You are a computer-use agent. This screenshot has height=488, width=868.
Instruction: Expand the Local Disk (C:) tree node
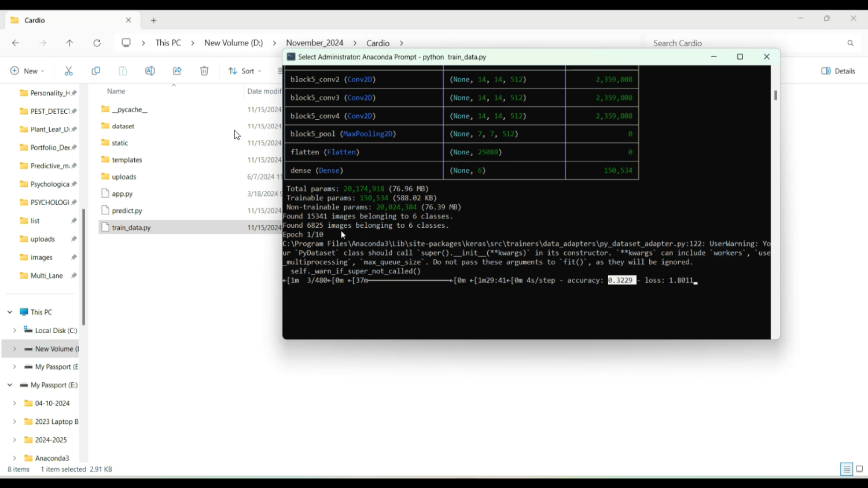click(14, 331)
